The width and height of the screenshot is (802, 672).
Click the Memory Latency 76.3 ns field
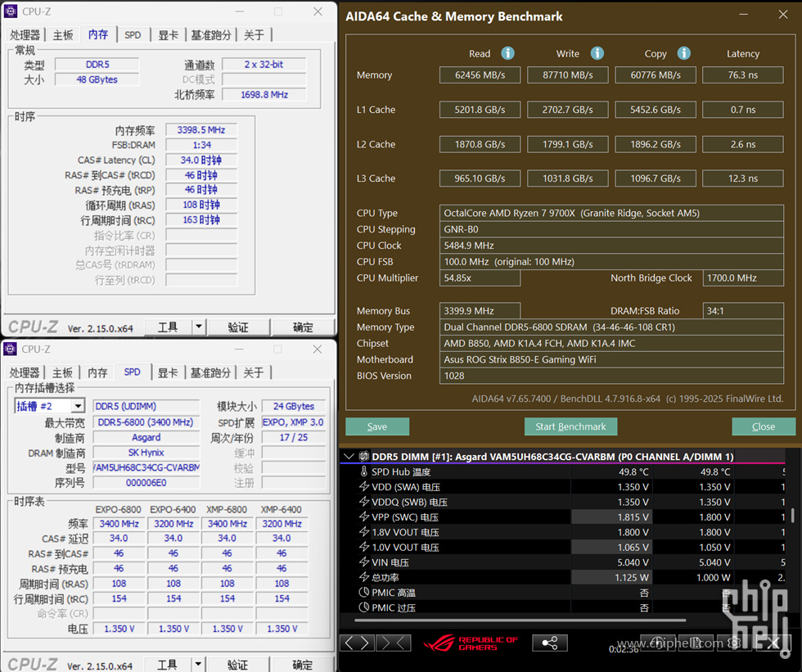[x=743, y=74]
